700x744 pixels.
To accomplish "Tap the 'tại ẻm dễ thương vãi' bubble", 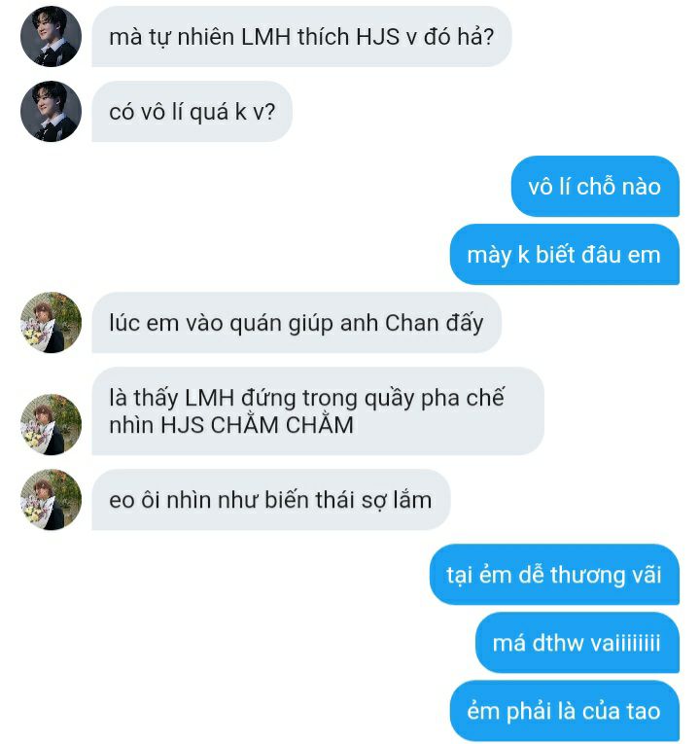I will click(x=554, y=575).
